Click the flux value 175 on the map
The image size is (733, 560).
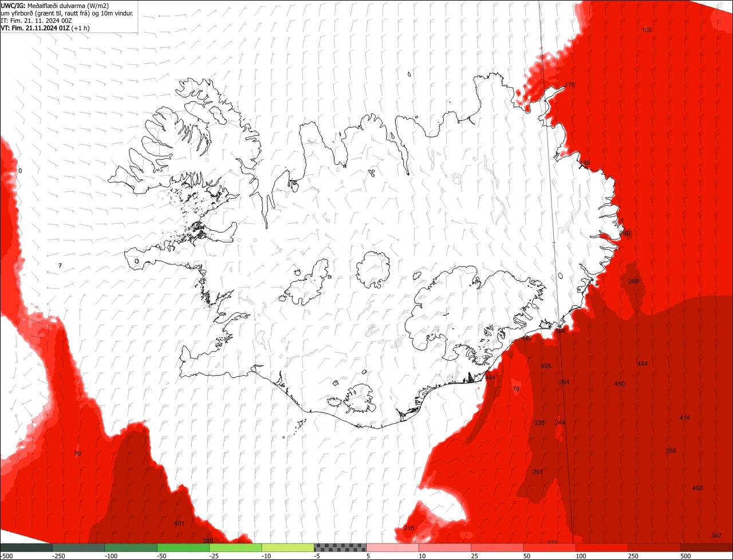[x=570, y=85]
